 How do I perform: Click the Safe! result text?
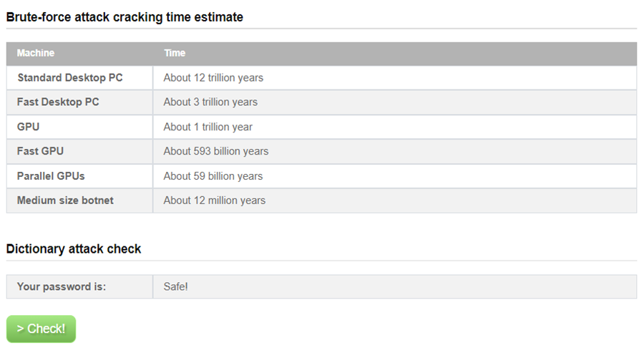point(175,286)
